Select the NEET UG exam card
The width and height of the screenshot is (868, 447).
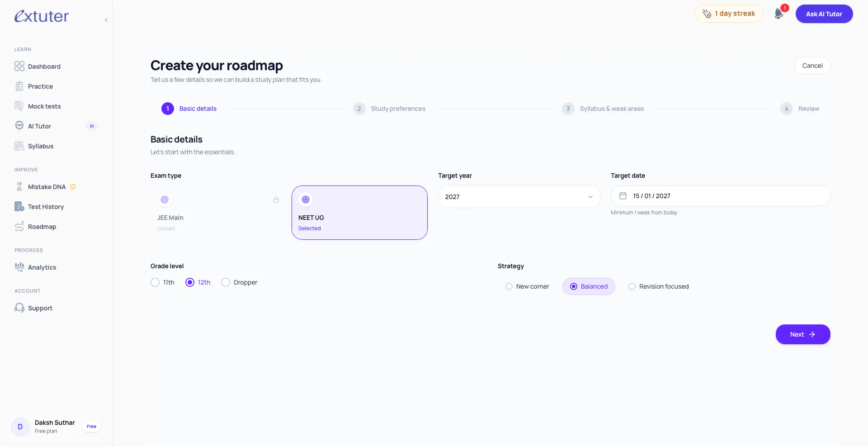[359, 213]
